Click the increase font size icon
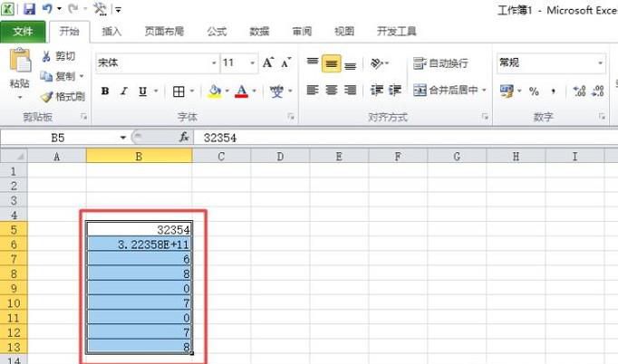The height and width of the screenshot is (364, 618). [x=268, y=63]
